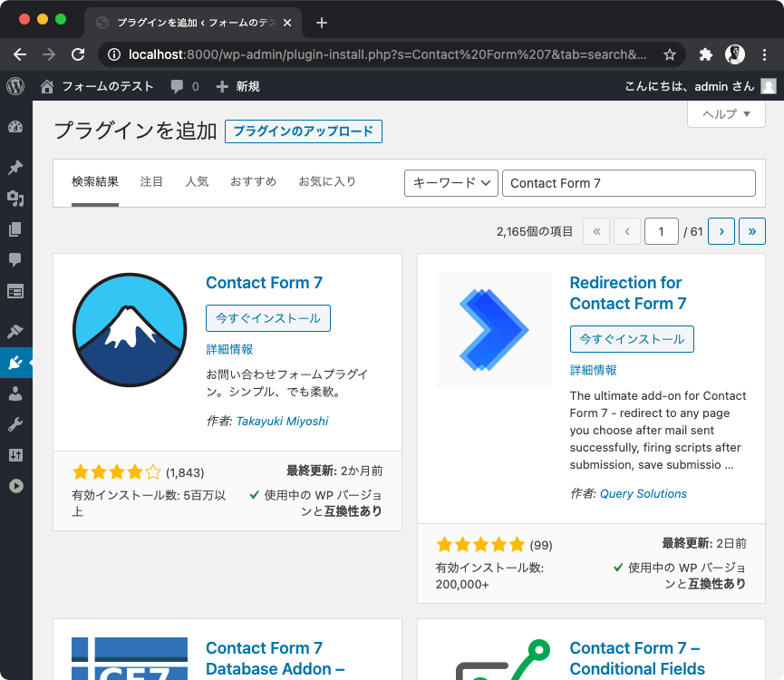Expand the ヘルプ help panel
The image size is (784, 680).
(726, 114)
